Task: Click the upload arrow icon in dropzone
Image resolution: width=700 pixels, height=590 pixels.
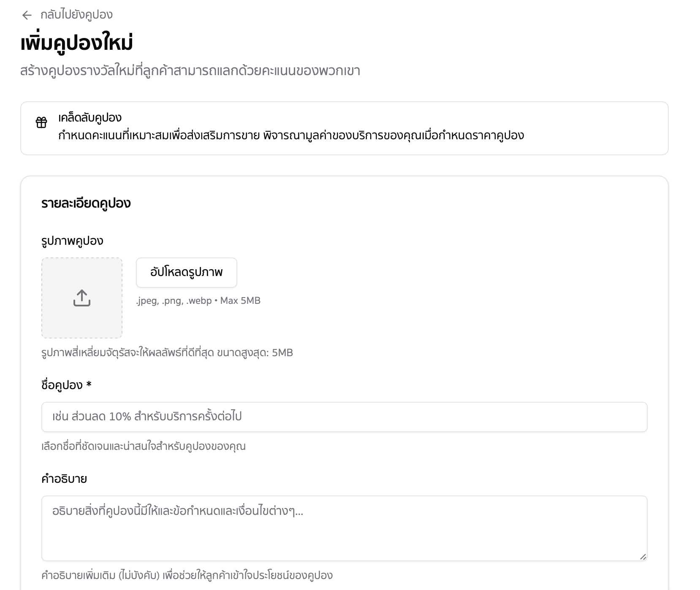Action: click(82, 298)
